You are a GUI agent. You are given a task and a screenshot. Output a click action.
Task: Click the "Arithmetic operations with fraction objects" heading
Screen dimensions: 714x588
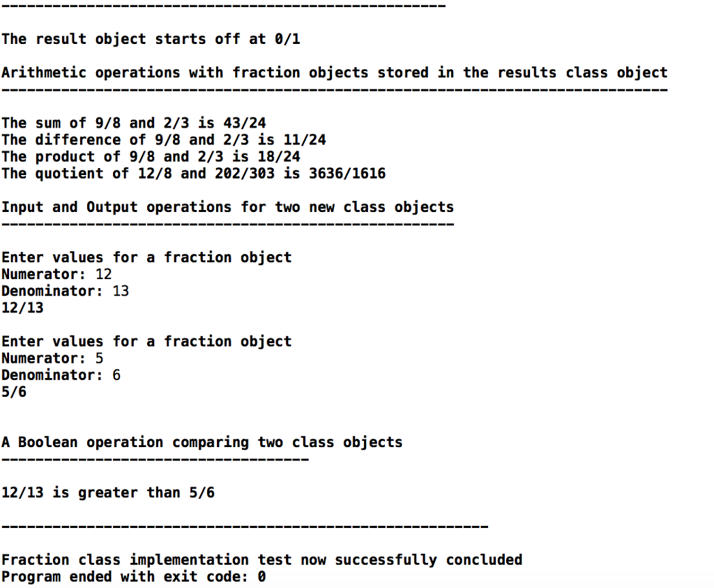pyautogui.click(x=334, y=73)
